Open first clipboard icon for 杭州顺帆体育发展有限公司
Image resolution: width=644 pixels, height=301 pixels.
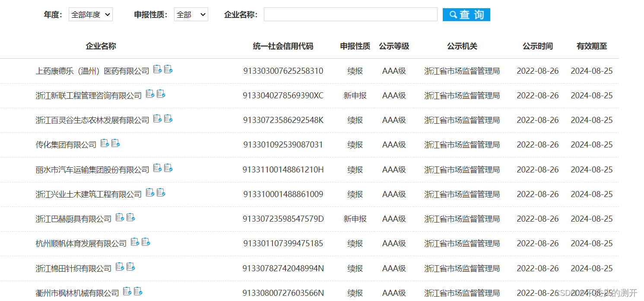point(135,241)
